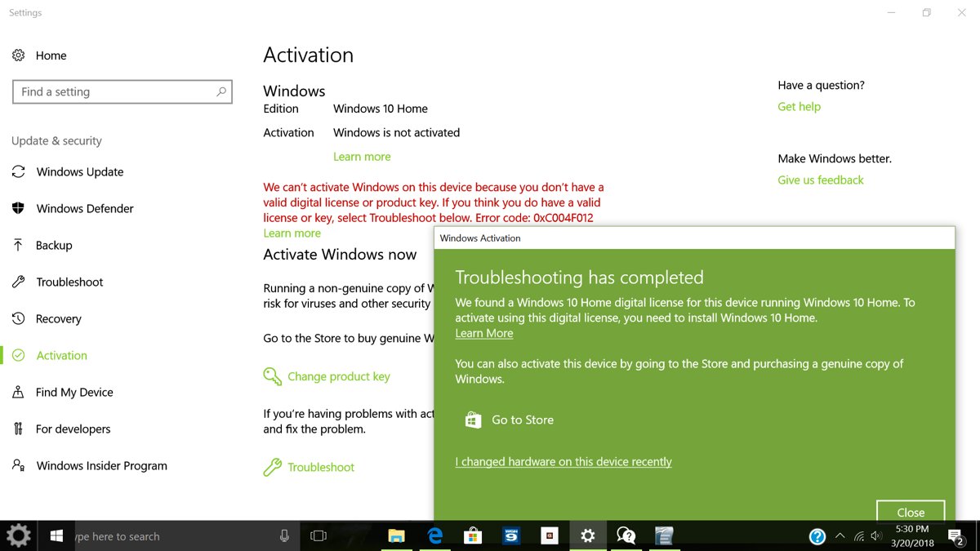Close the Windows Activation troubleshooting dialog
Image resolution: width=980 pixels, height=551 pixels.
pyautogui.click(x=911, y=513)
